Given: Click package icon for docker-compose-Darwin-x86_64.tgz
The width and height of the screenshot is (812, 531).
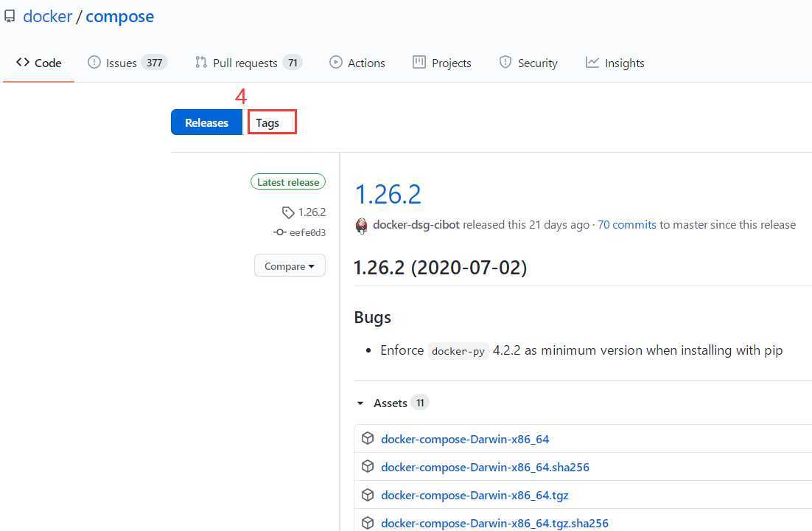Looking at the screenshot, I should tap(368, 495).
